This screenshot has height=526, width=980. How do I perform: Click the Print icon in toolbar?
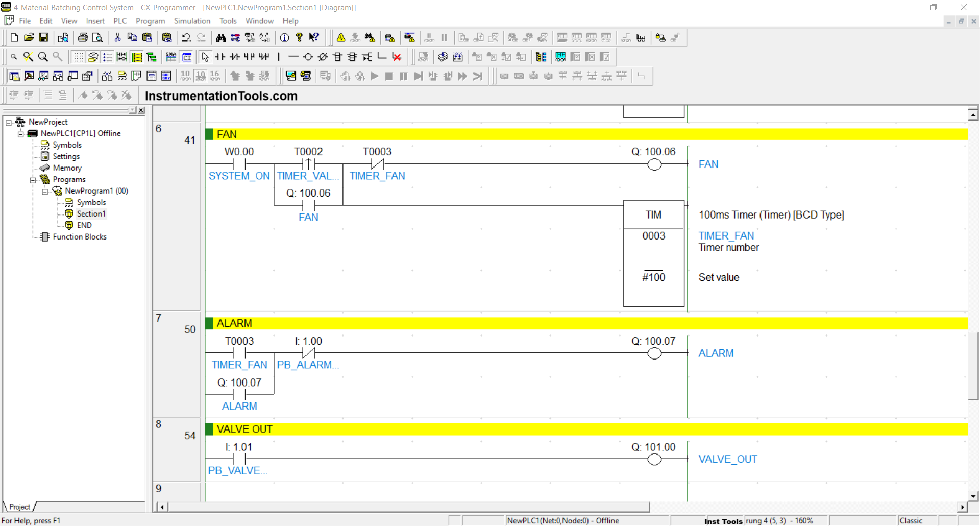click(83, 37)
